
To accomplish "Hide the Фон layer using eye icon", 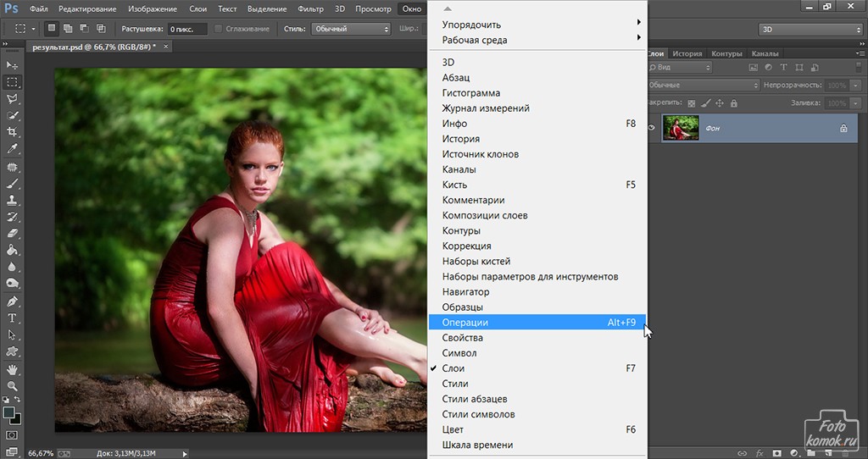I will coord(653,128).
